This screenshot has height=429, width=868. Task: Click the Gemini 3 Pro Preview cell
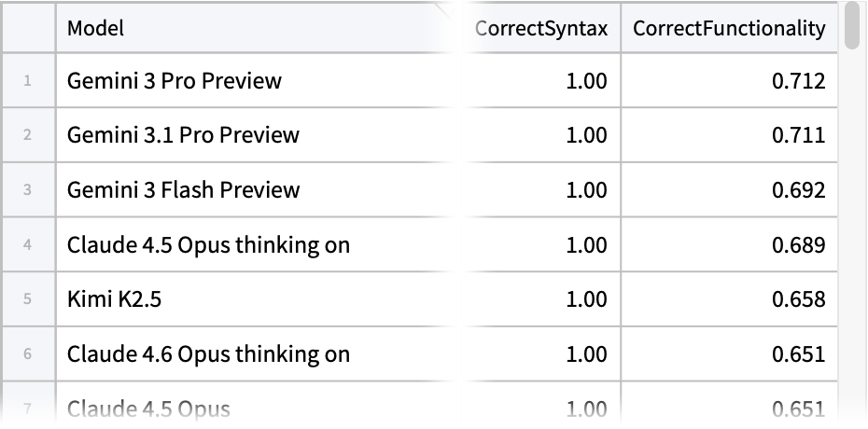click(175, 81)
